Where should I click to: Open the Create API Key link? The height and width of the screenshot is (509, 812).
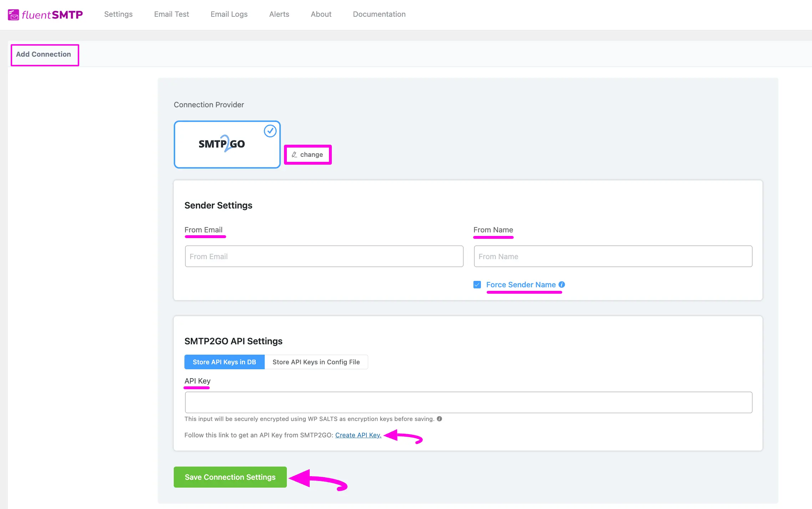[358, 435]
